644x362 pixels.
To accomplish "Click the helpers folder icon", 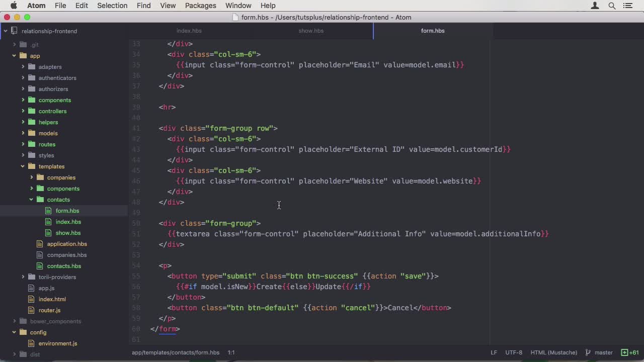I will point(32,122).
